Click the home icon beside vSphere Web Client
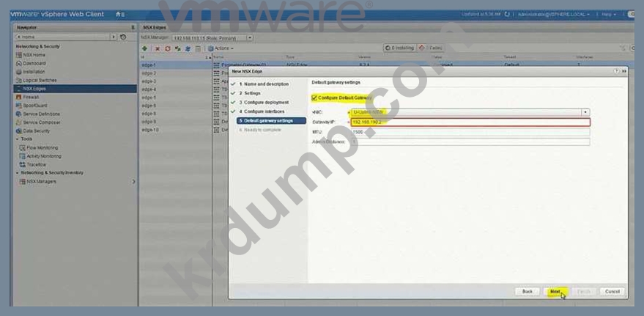This screenshot has width=644, height=316. (119, 15)
